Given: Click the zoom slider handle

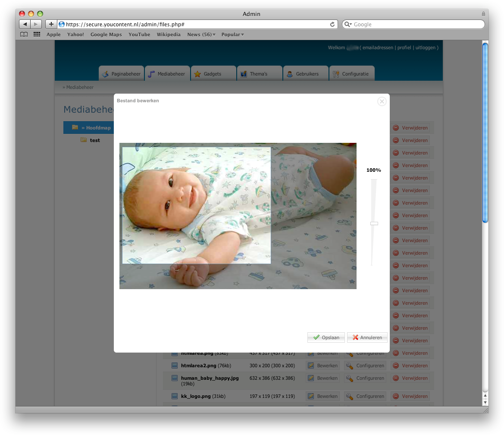Looking at the screenshot, I should [x=374, y=224].
